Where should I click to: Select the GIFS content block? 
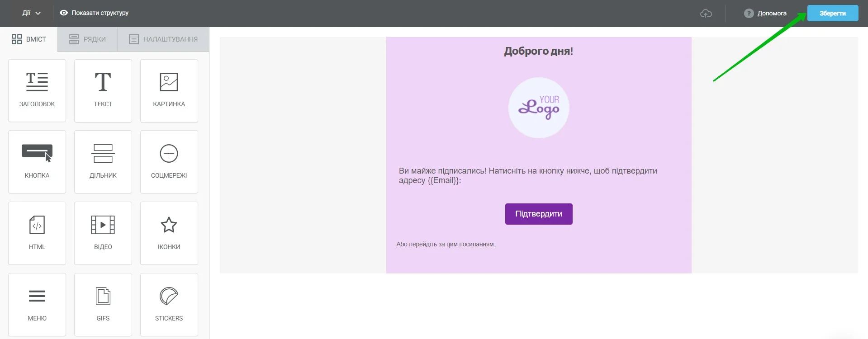click(x=103, y=305)
